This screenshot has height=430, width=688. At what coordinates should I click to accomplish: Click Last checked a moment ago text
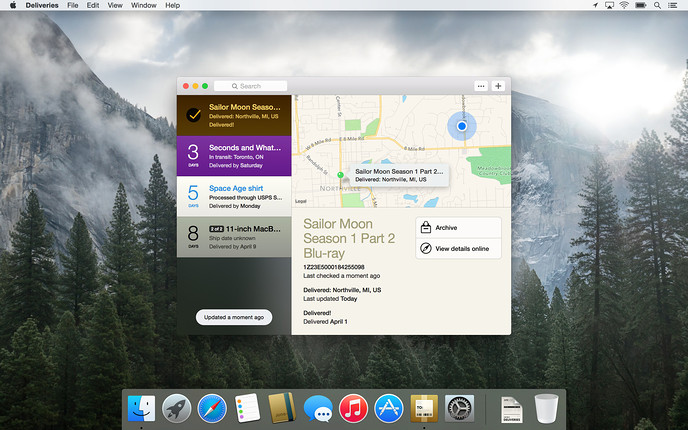[x=341, y=276]
